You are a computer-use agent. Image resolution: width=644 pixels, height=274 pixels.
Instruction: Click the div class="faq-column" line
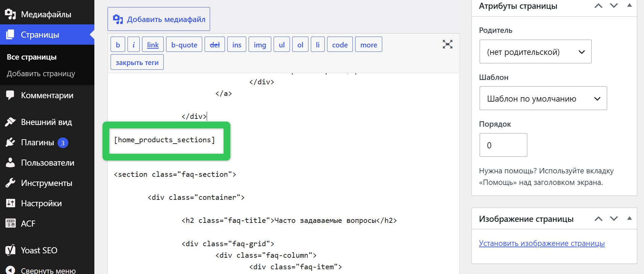266,255
